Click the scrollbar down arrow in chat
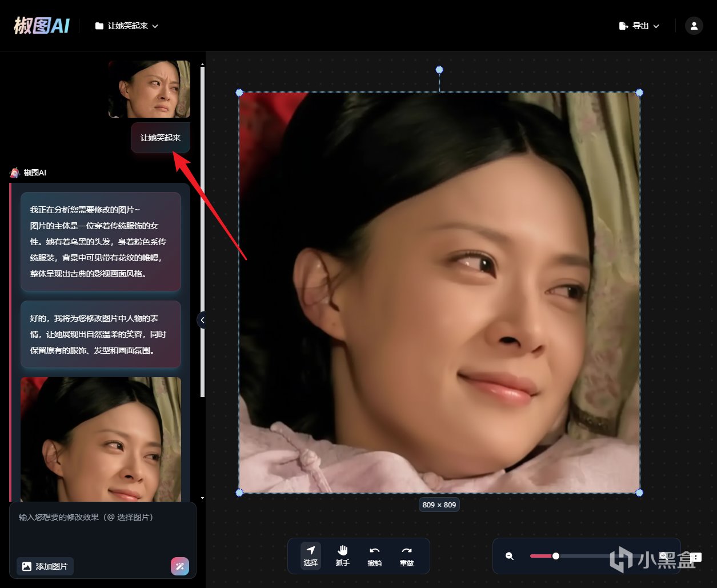 [202, 498]
